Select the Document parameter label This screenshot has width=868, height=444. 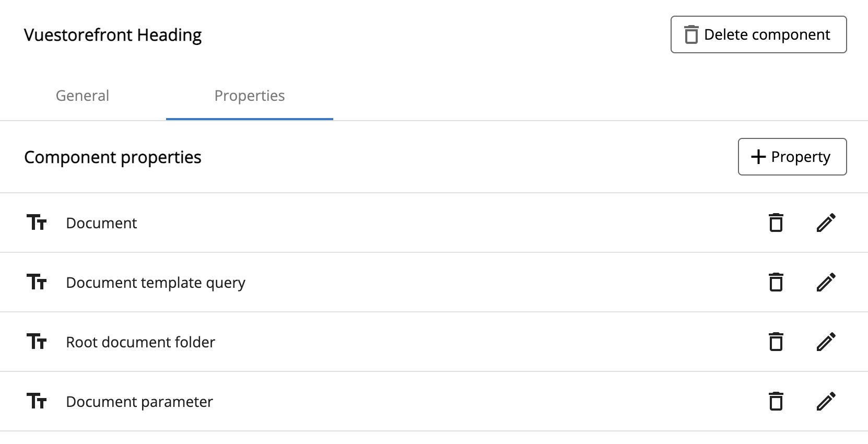[x=139, y=402]
